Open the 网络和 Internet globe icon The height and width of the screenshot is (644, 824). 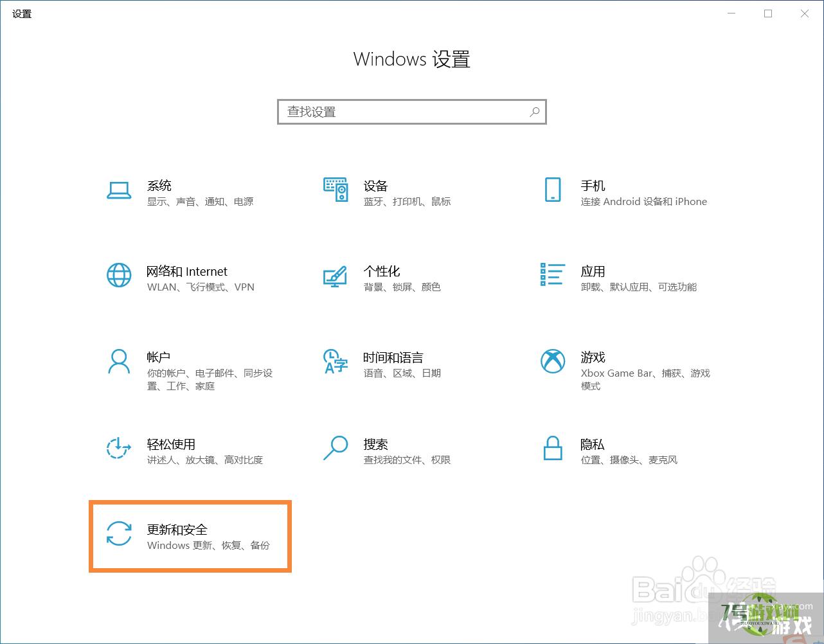(x=119, y=275)
